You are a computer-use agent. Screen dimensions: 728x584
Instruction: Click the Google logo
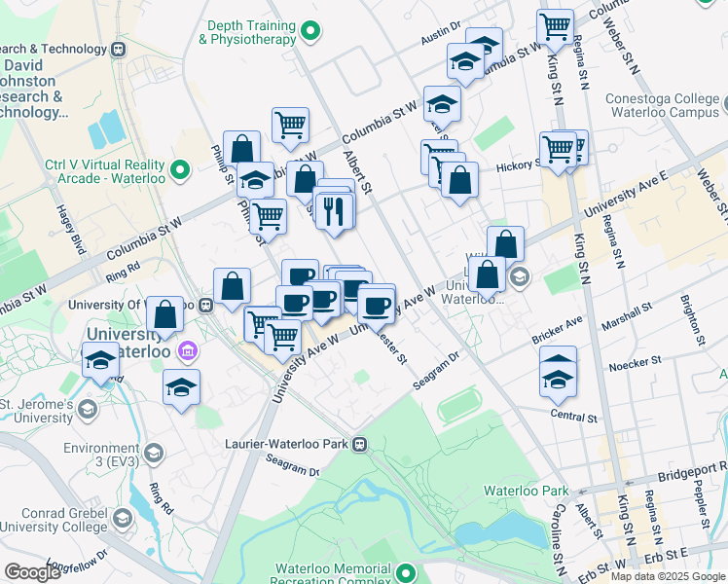pyautogui.click(x=32, y=572)
